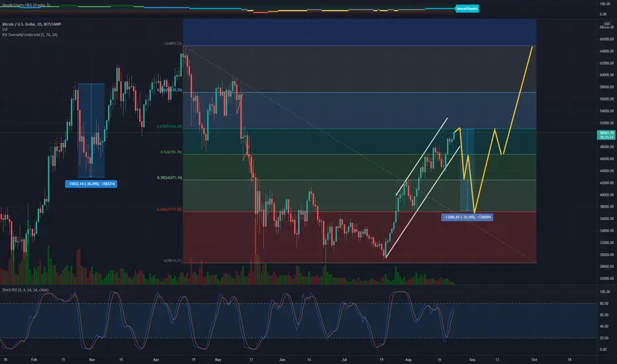
Task: Click the 30000.00 price axis tick
Action: [606, 255]
